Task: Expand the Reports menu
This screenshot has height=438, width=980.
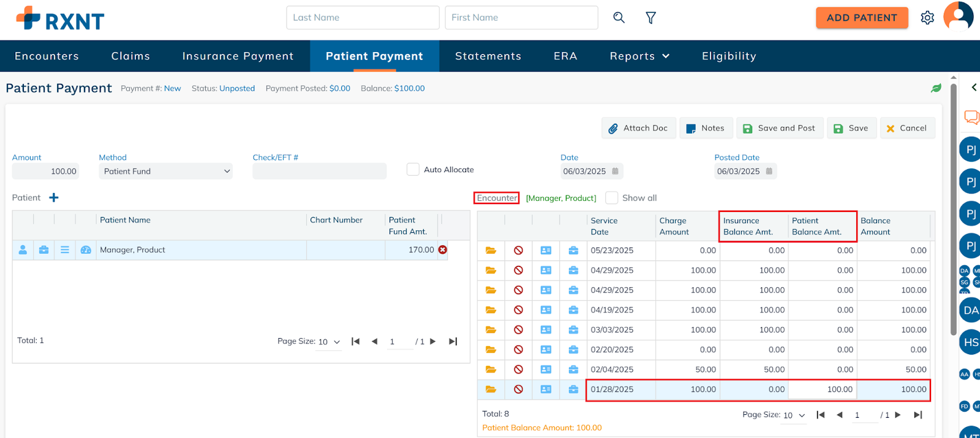Action: (639, 56)
